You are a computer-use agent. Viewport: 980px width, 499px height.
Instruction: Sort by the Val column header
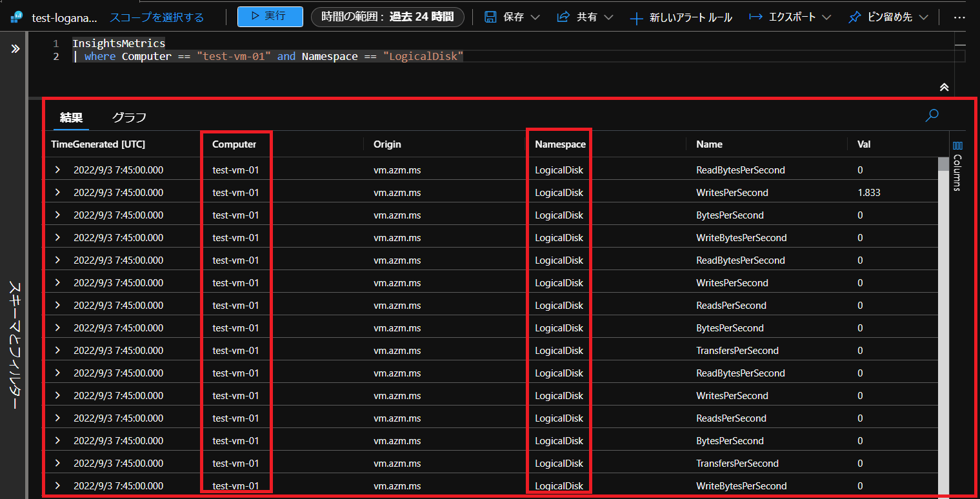[x=864, y=144]
